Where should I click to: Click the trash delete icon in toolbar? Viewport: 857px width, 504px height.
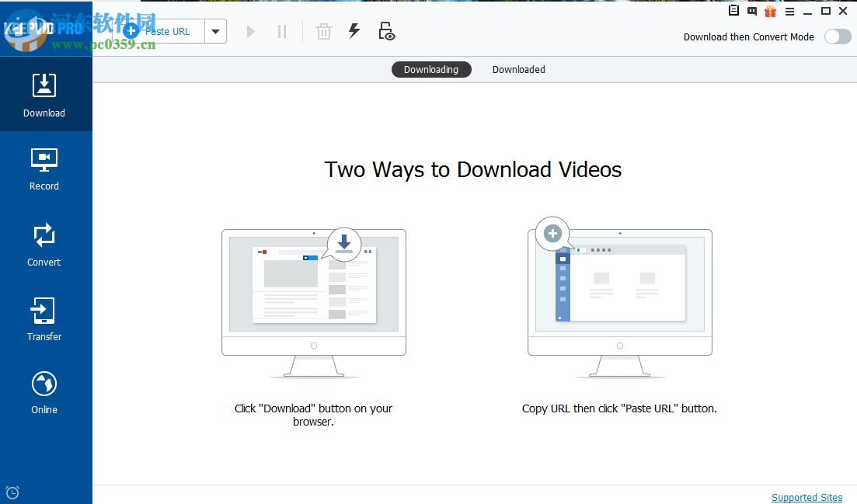click(x=324, y=31)
